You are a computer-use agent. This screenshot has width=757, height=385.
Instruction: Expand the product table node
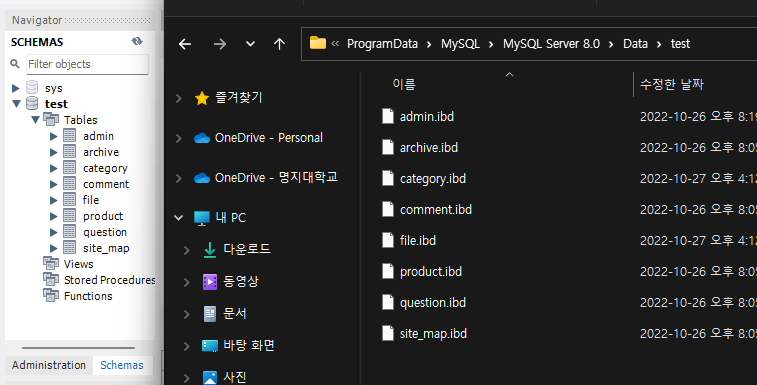54,216
